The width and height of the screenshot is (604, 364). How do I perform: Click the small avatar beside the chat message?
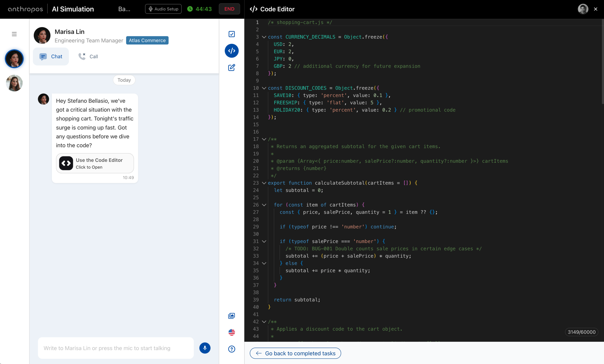[43, 99]
